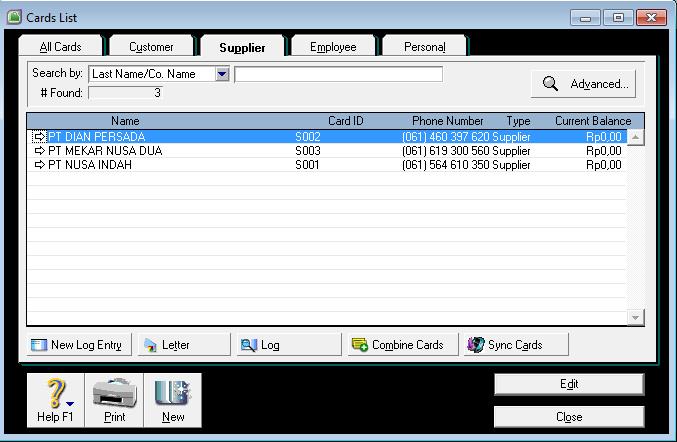Click the Edit button
Image resolution: width=677 pixels, height=442 pixels.
pyautogui.click(x=569, y=384)
